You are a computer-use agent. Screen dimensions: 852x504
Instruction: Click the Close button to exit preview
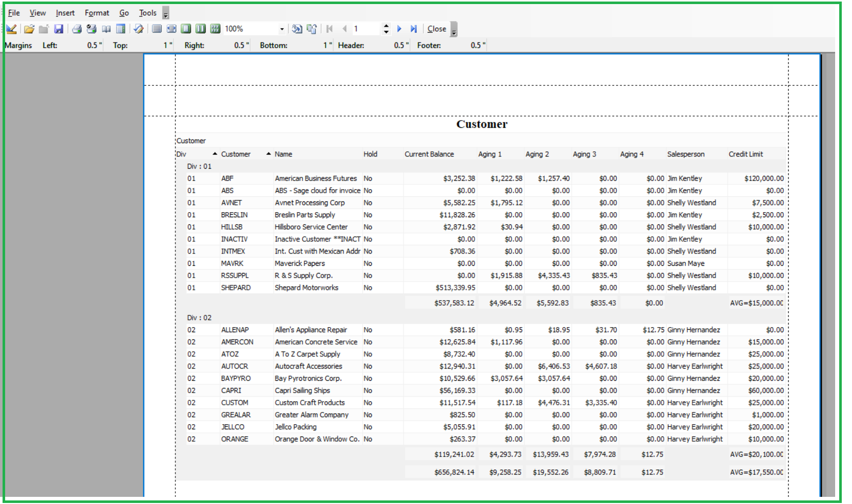click(436, 29)
